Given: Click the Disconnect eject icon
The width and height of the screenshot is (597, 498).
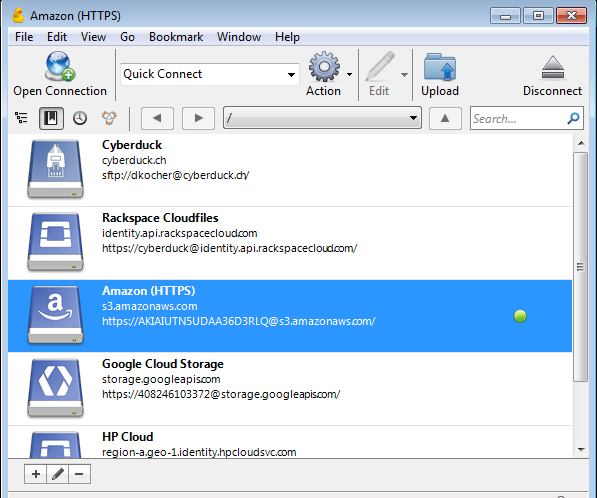Looking at the screenshot, I should [x=552, y=67].
